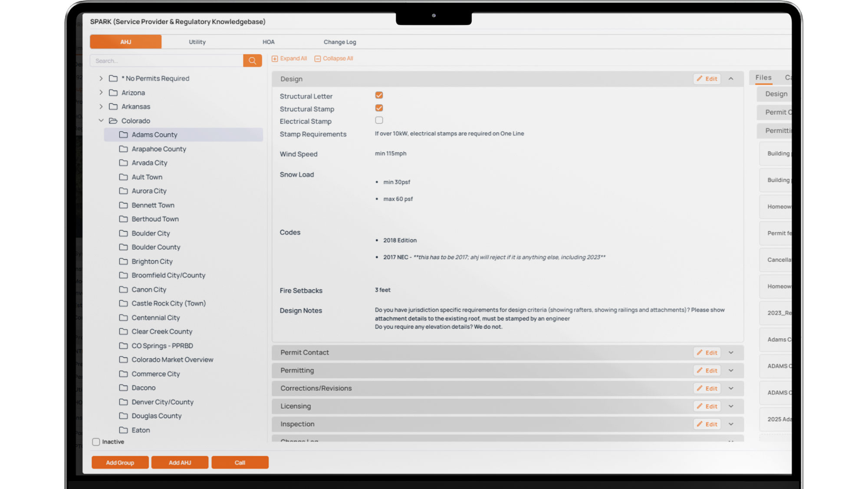The width and height of the screenshot is (868, 489).
Task: Click the Edit pencil for Permit Contact
Action: point(700,353)
